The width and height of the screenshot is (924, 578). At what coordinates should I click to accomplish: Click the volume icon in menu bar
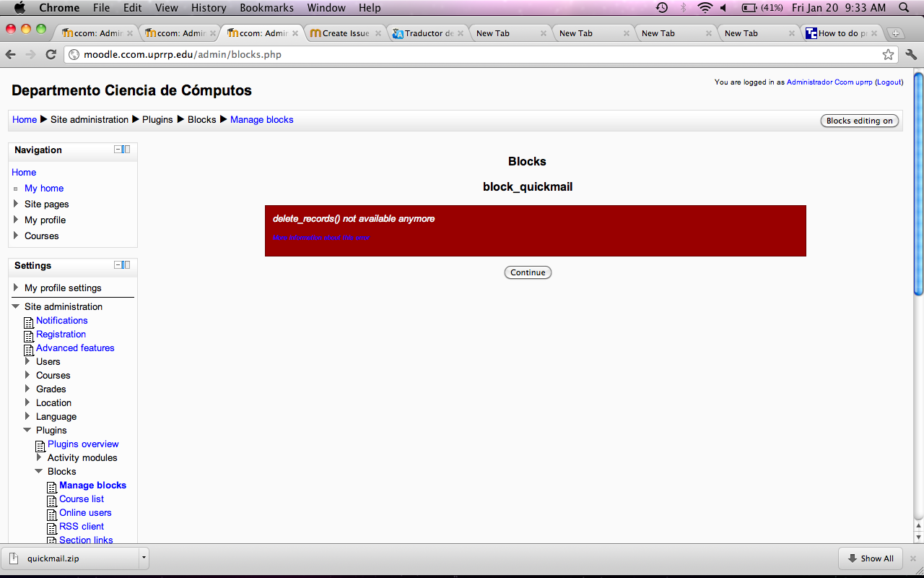(x=724, y=8)
